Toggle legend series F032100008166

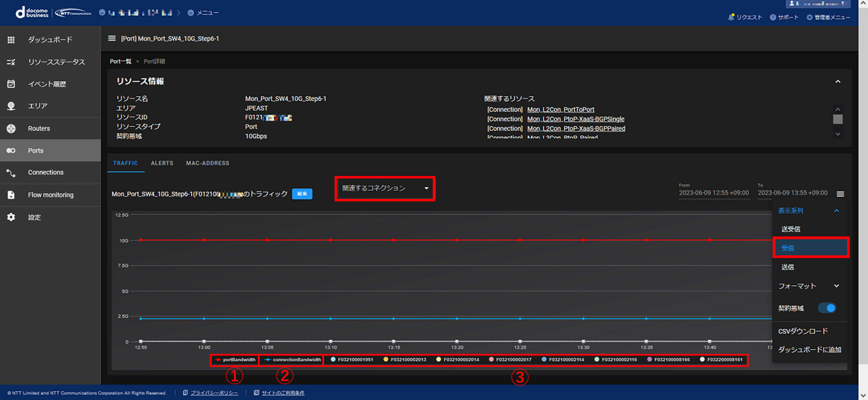click(669, 360)
